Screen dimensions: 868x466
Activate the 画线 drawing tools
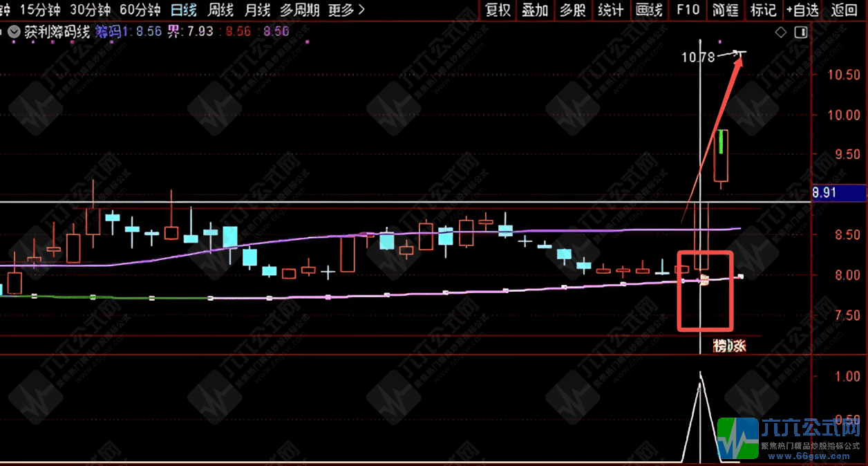648,10
